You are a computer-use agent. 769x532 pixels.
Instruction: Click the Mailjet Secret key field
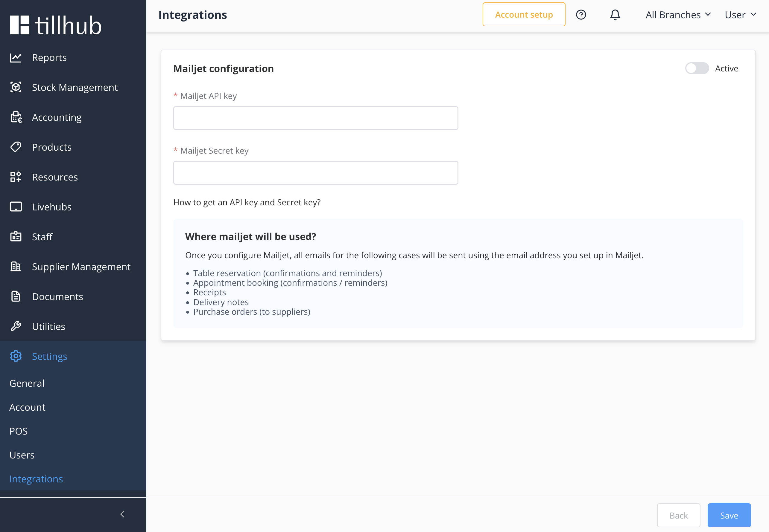click(x=315, y=173)
